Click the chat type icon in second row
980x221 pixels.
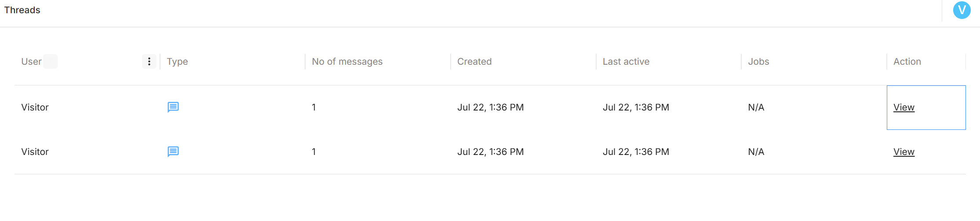tap(173, 152)
